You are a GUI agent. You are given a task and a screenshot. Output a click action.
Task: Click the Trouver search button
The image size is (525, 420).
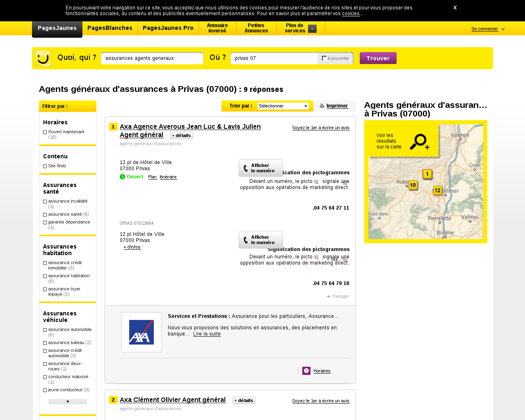click(378, 58)
